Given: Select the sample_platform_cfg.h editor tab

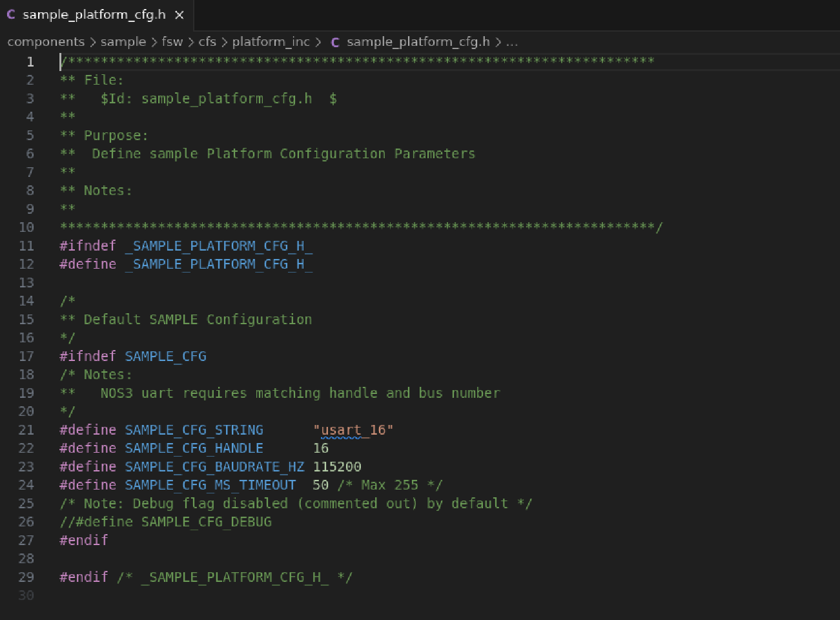Looking at the screenshot, I should [x=96, y=14].
